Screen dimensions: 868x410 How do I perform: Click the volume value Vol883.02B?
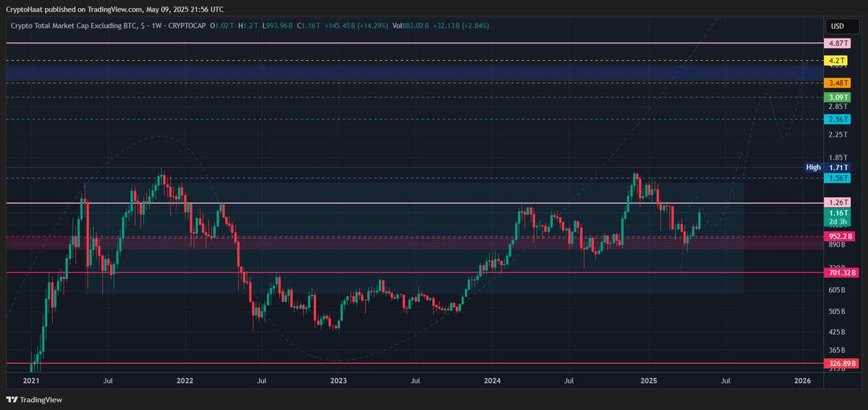(x=410, y=26)
